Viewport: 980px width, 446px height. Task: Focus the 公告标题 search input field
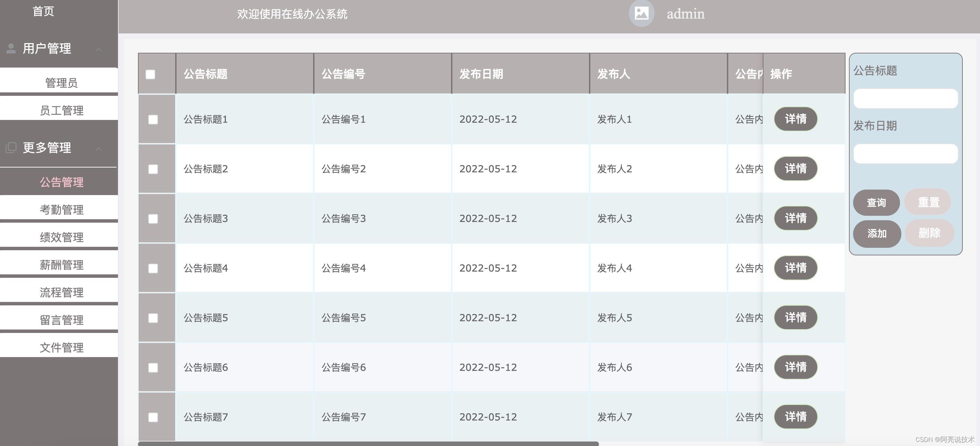tap(905, 99)
